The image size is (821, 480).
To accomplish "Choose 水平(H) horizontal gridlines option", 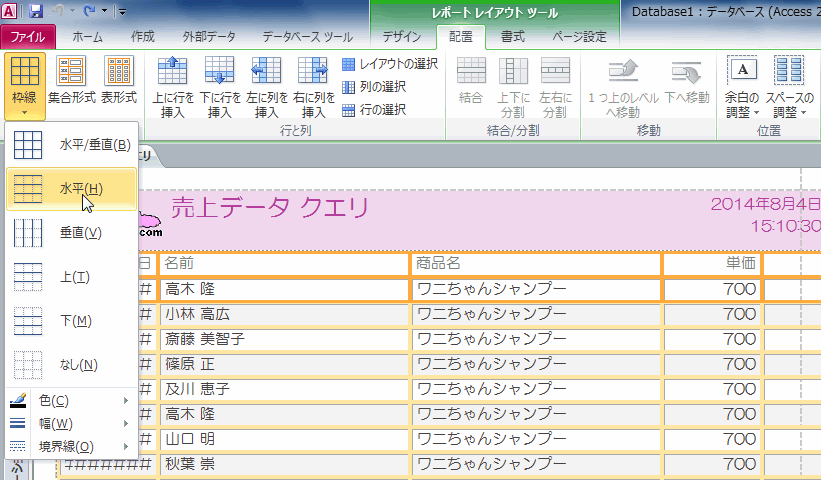I will click(72, 189).
